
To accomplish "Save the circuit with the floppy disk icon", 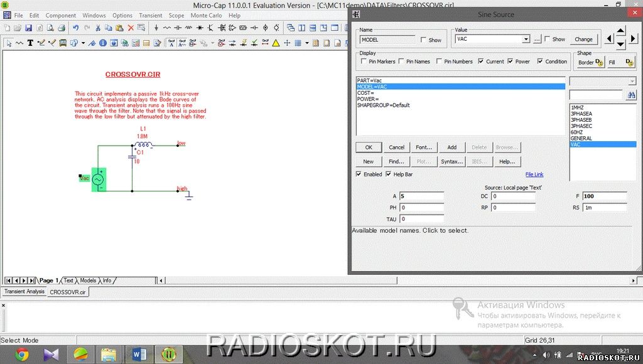I will (x=28, y=28).
